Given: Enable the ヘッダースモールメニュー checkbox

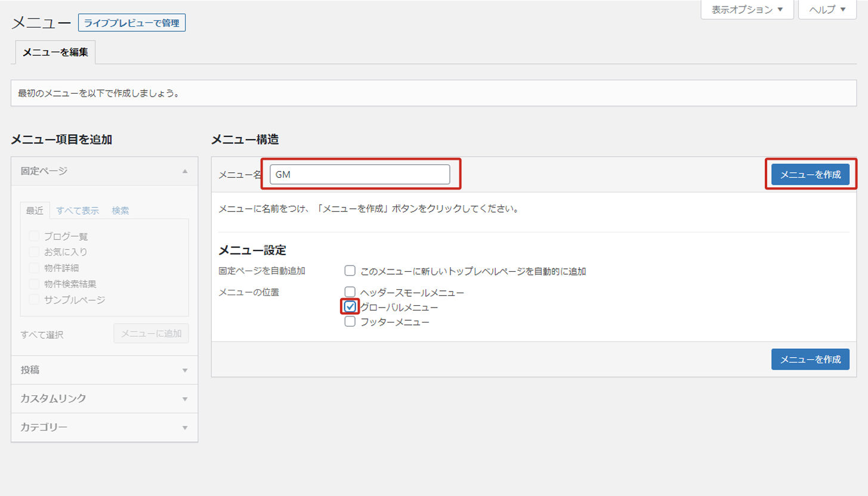Looking at the screenshot, I should 350,292.
